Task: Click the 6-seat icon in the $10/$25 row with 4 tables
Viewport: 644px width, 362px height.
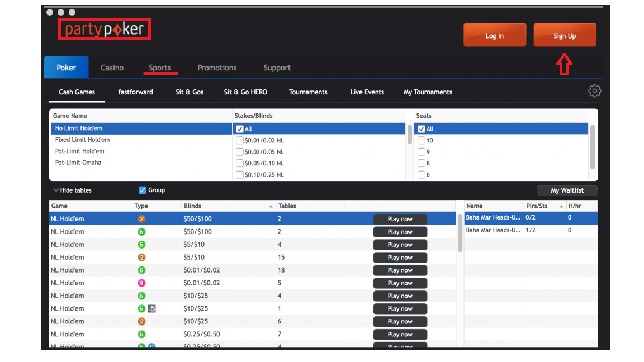Action: pos(141,296)
